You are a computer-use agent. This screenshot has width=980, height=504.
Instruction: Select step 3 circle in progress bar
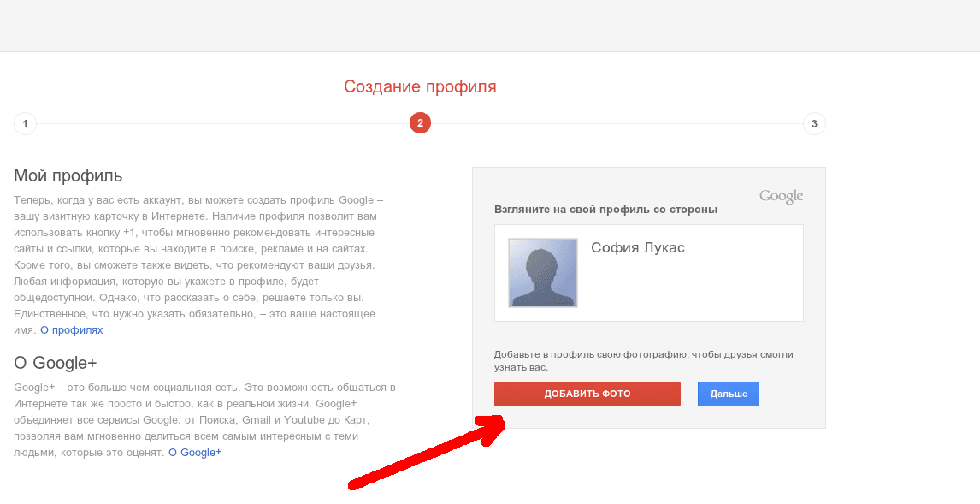[x=814, y=124]
